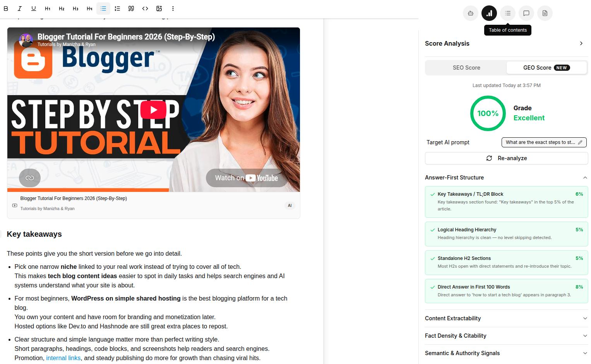Insert a numbered list

(117, 9)
